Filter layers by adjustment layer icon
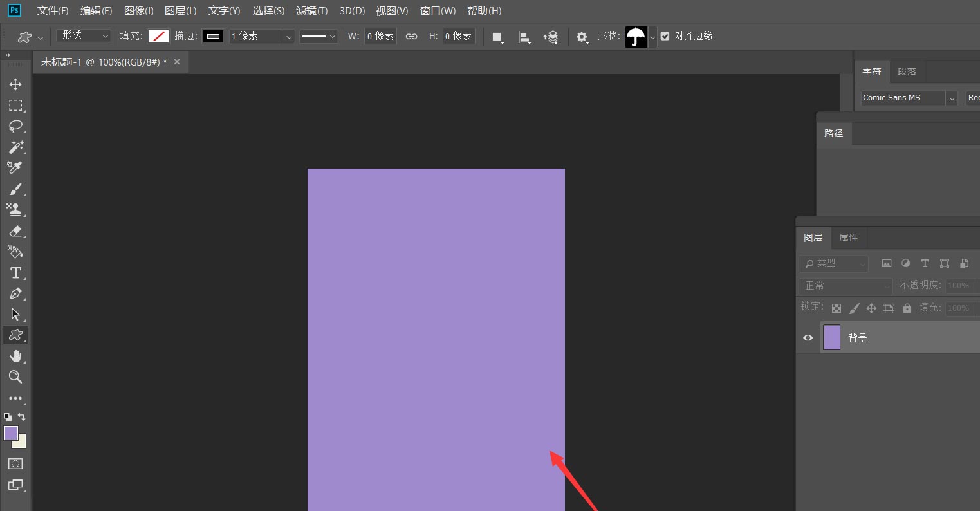The height and width of the screenshot is (511, 980). [x=905, y=263]
